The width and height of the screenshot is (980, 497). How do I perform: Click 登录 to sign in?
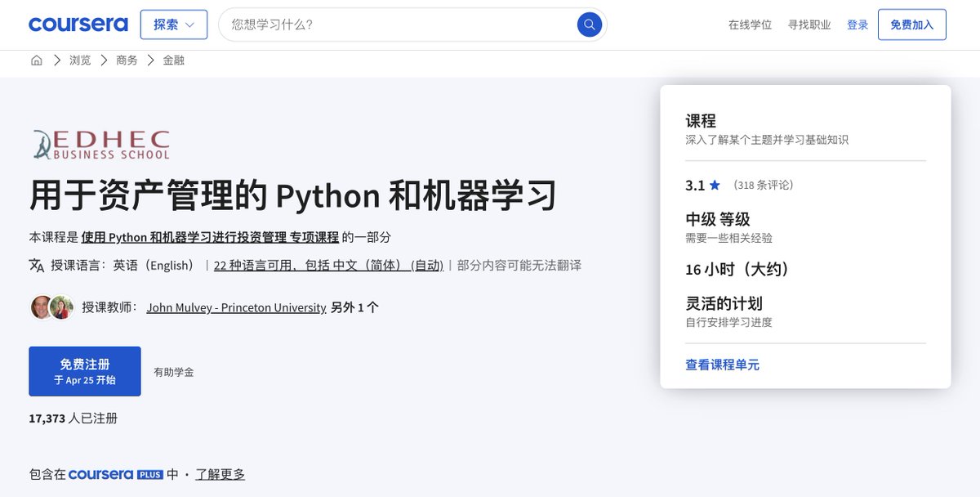pos(857,25)
